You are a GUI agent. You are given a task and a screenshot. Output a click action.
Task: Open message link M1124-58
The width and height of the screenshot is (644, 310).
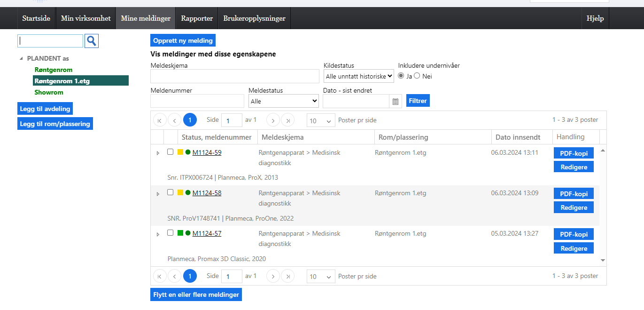[207, 193]
